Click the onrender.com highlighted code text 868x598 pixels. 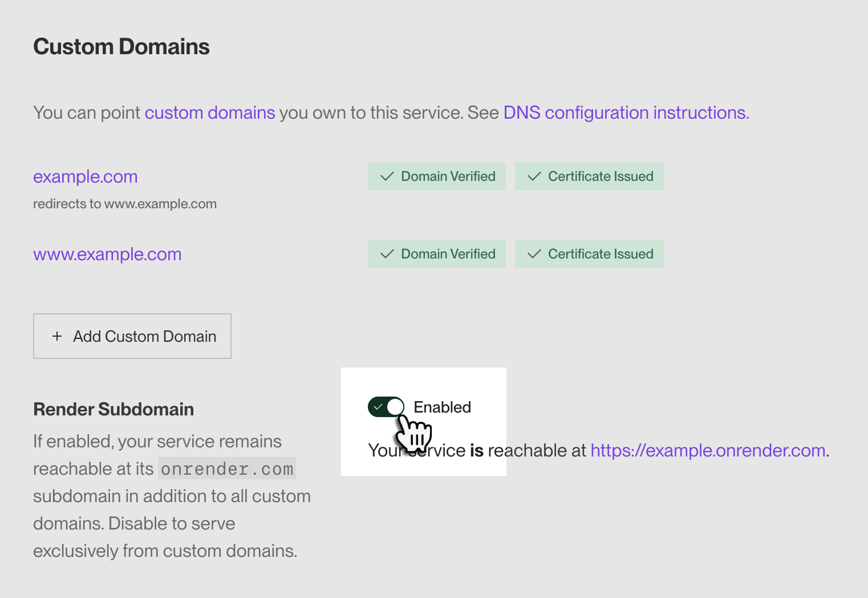coord(226,468)
